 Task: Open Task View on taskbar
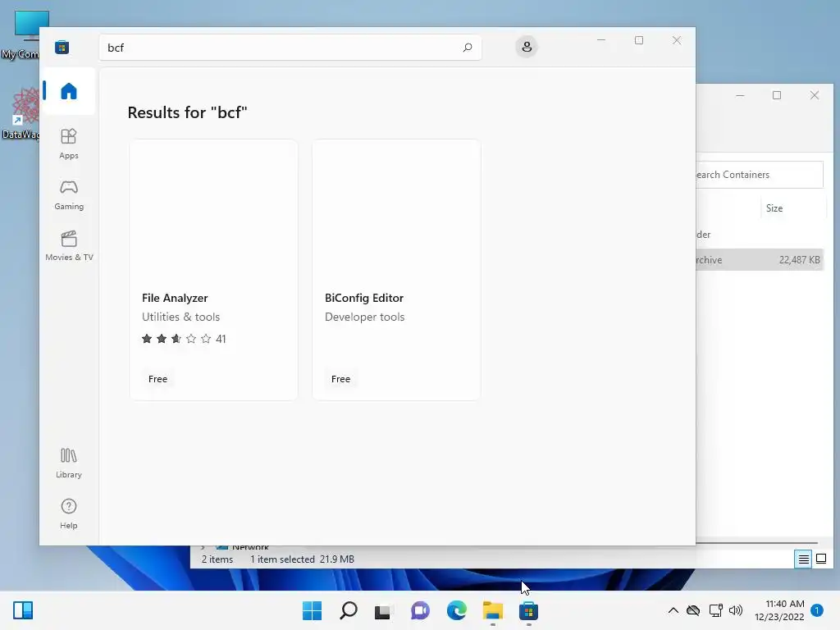pos(382,610)
